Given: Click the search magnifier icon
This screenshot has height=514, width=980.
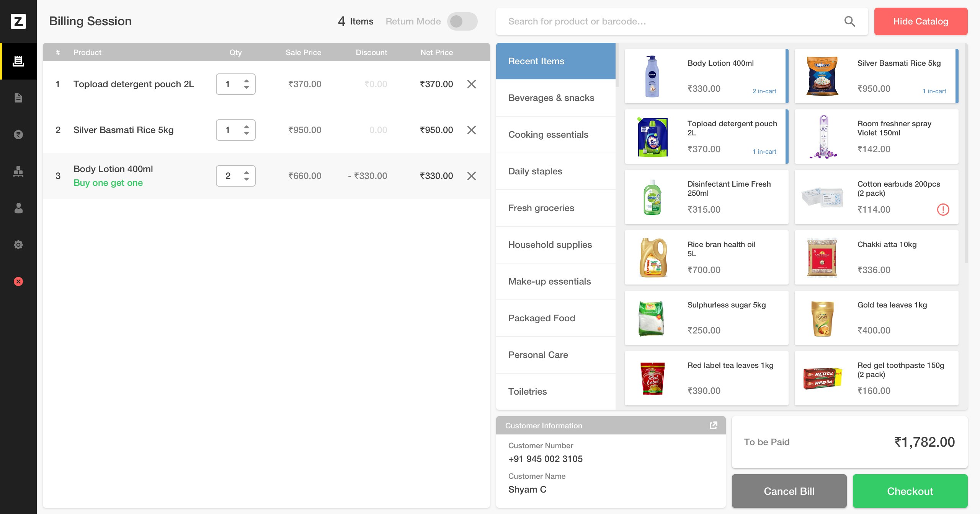Looking at the screenshot, I should pyautogui.click(x=849, y=21).
